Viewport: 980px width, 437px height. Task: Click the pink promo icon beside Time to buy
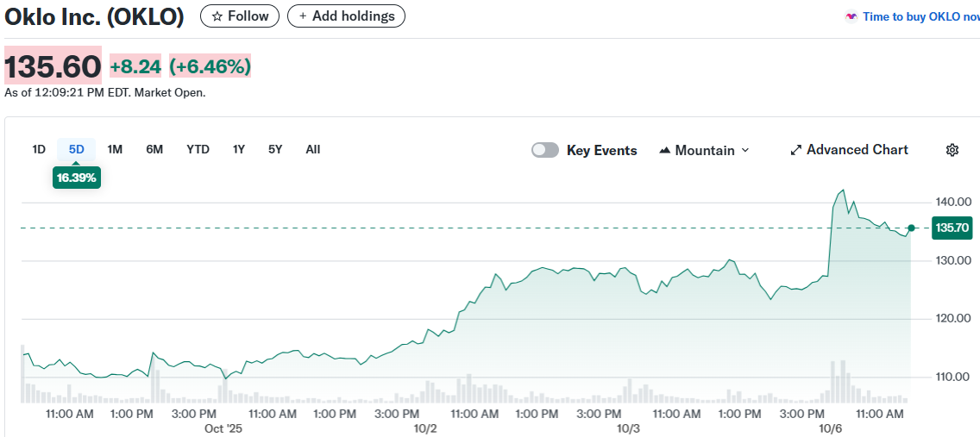click(x=851, y=16)
